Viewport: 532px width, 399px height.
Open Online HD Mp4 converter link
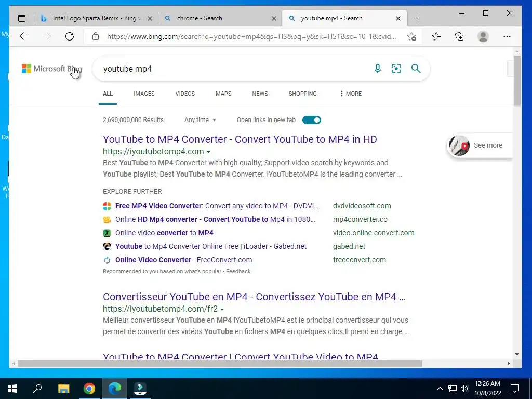tap(215, 219)
